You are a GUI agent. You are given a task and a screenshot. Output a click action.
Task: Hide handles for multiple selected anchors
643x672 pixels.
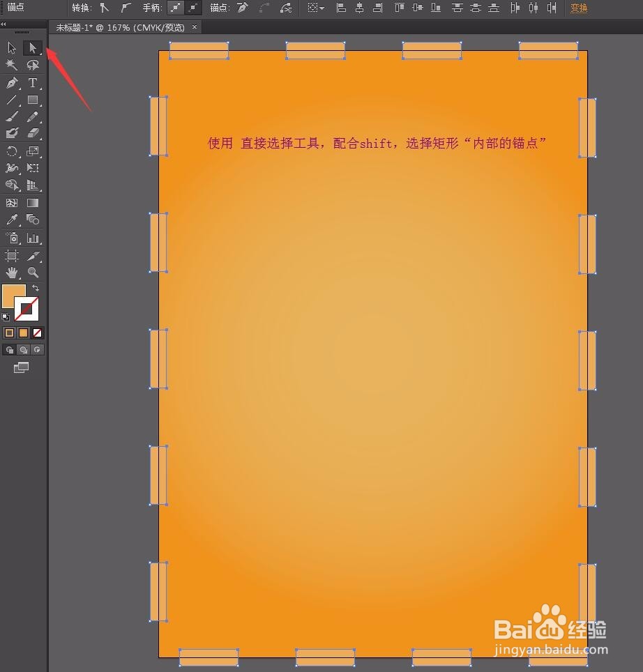tap(193, 8)
